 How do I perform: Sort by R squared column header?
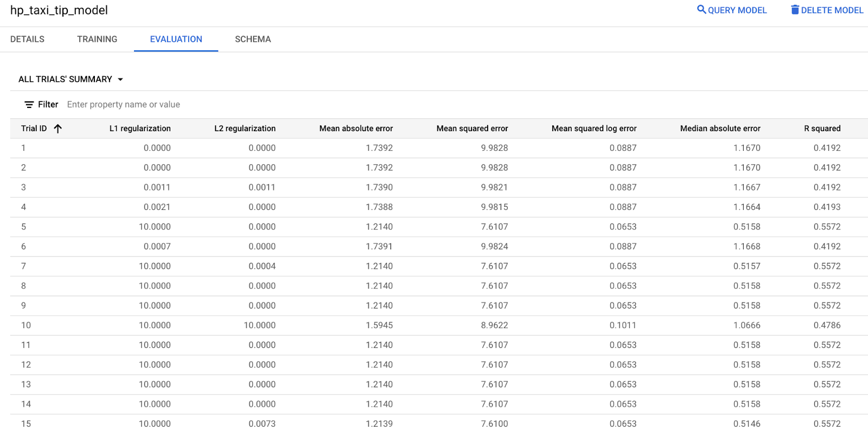pos(822,128)
